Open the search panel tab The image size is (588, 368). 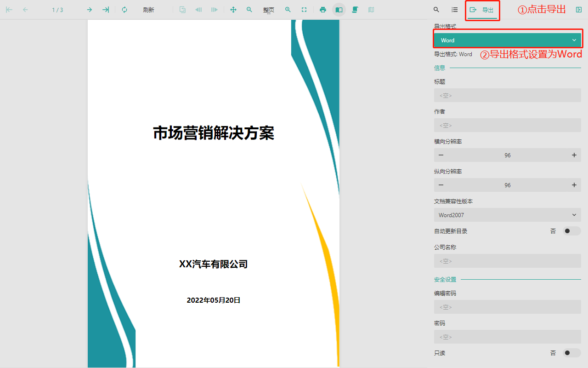(436, 10)
